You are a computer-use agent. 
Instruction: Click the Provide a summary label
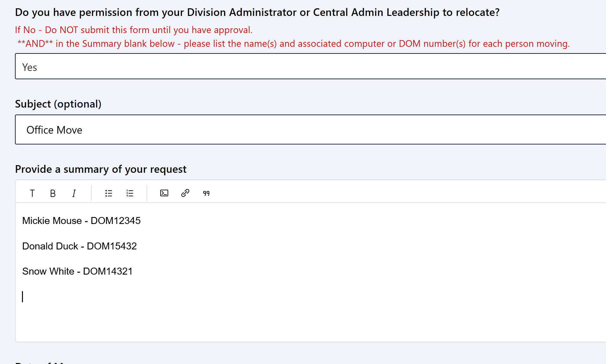(x=101, y=169)
